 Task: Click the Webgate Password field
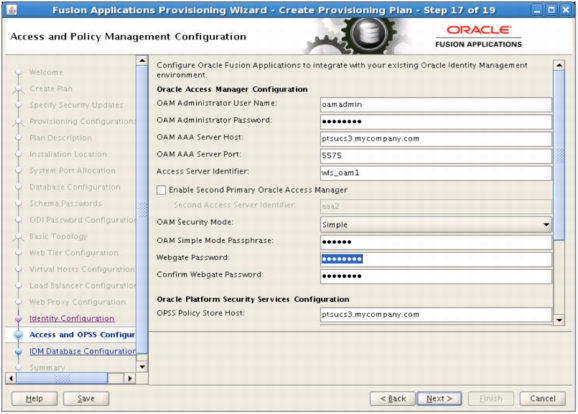tap(436, 259)
